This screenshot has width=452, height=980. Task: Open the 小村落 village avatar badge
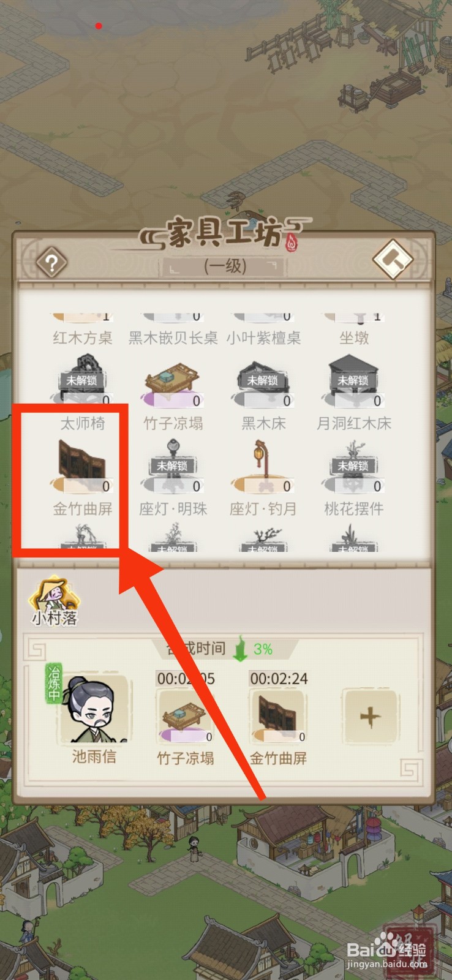coord(55,601)
